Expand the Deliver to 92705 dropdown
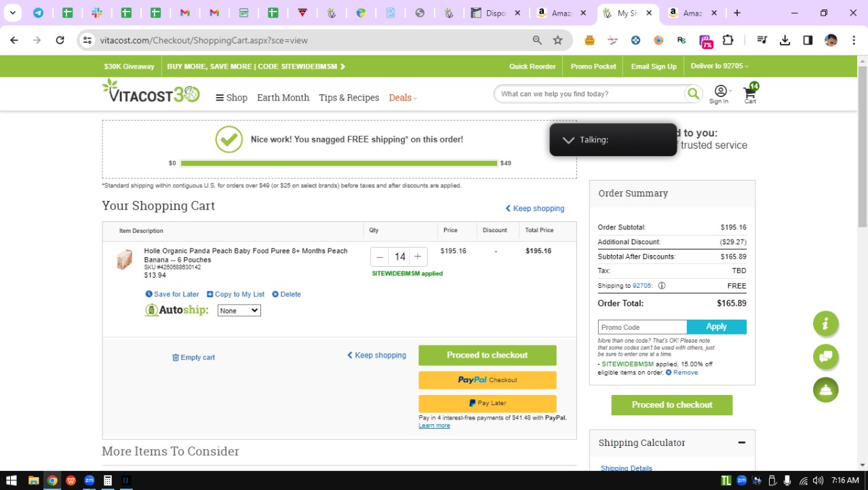This screenshot has width=868, height=490. [719, 66]
